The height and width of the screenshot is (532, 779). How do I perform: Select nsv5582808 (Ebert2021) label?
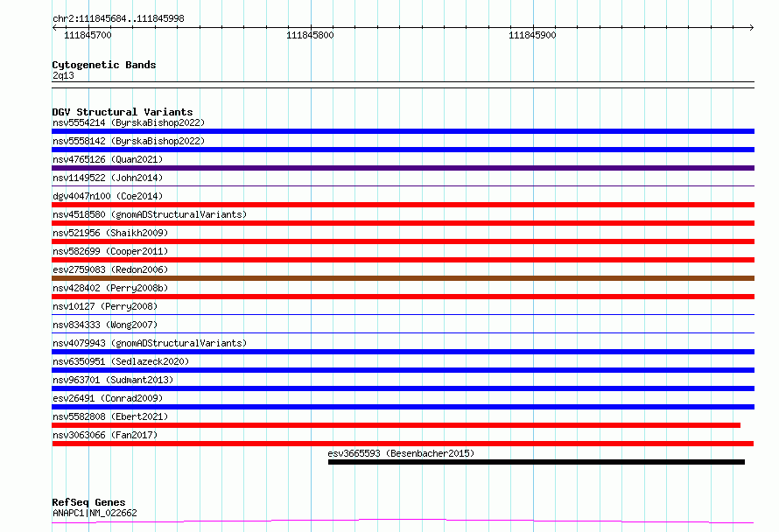tap(110, 416)
